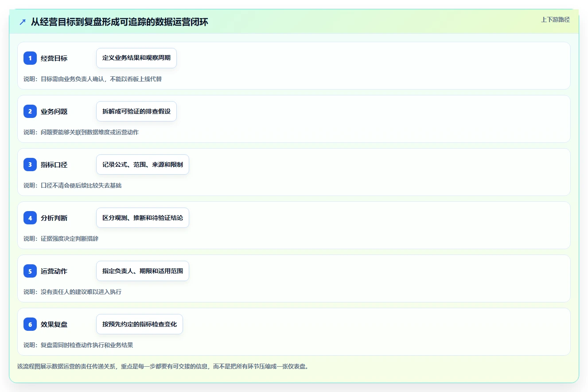The width and height of the screenshot is (588, 392).
Task: Click the 指标口径 step label
Action: (x=54, y=165)
